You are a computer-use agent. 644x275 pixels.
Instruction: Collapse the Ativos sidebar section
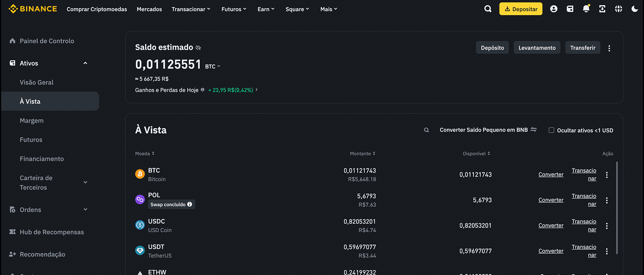point(85,63)
